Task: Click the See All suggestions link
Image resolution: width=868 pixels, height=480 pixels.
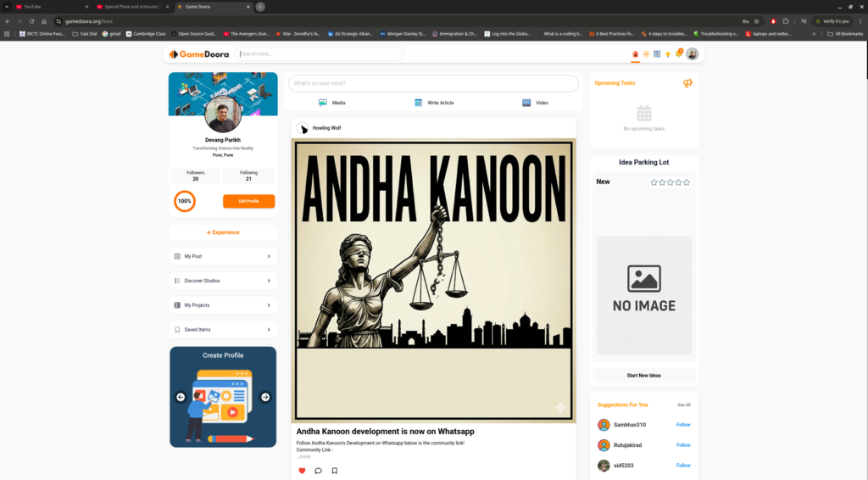Action: tap(683, 405)
